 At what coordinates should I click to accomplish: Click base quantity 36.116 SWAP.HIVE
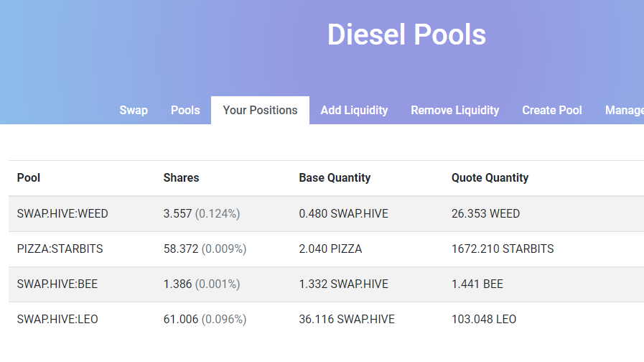(x=347, y=320)
